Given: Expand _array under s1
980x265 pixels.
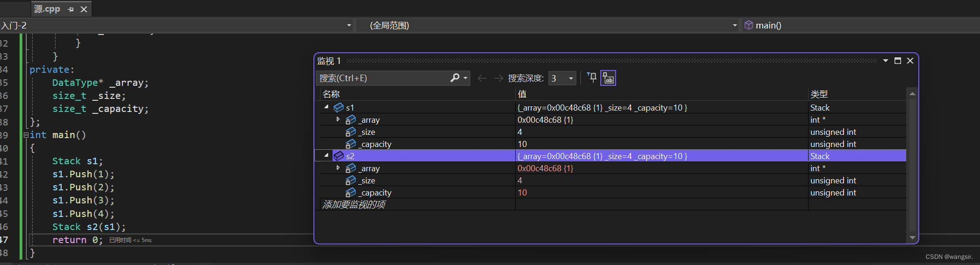Looking at the screenshot, I should tap(338, 119).
